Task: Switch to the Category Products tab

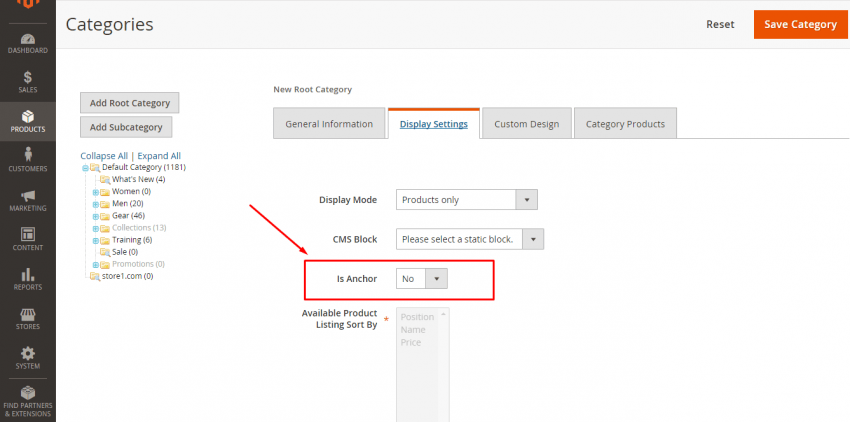Action: click(625, 124)
